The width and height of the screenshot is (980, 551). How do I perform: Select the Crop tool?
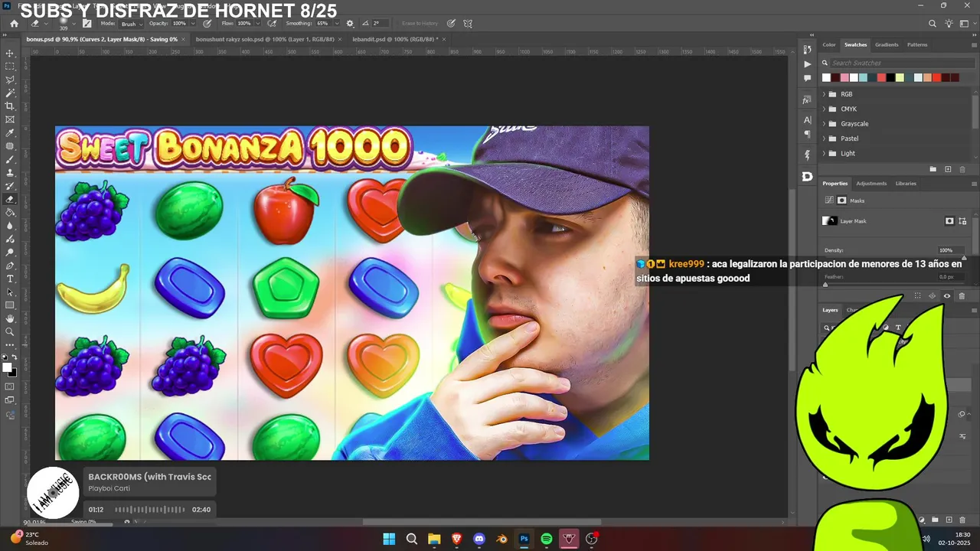coord(10,106)
